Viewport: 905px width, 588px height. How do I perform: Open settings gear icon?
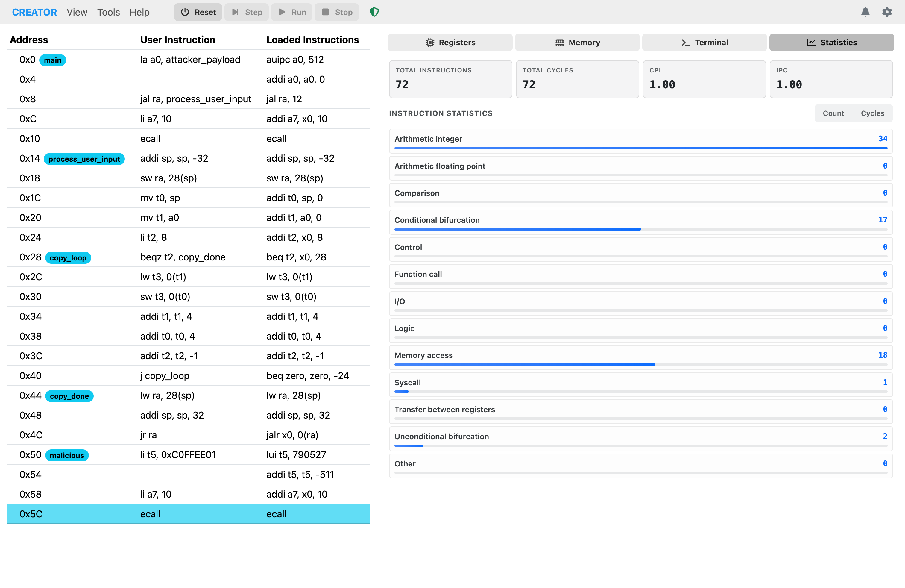tap(887, 12)
